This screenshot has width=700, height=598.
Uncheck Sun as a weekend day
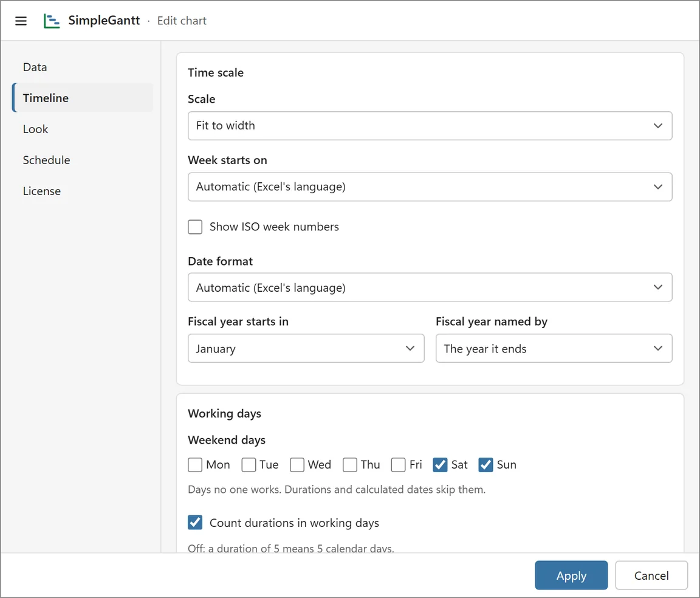pos(486,465)
